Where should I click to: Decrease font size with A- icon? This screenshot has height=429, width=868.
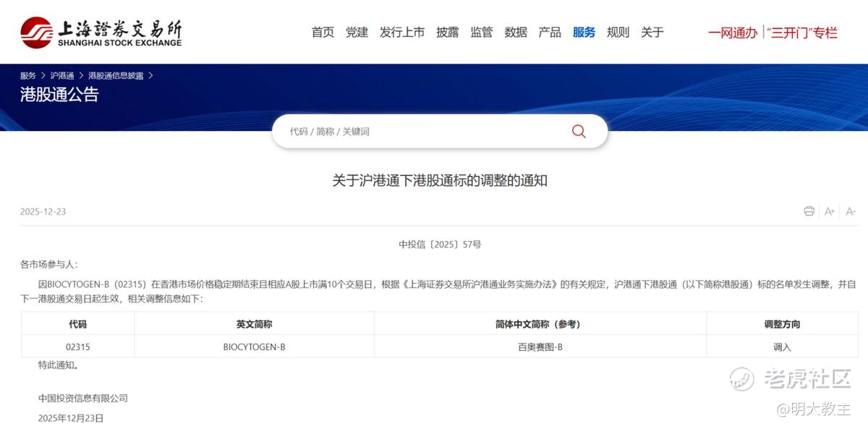click(851, 211)
